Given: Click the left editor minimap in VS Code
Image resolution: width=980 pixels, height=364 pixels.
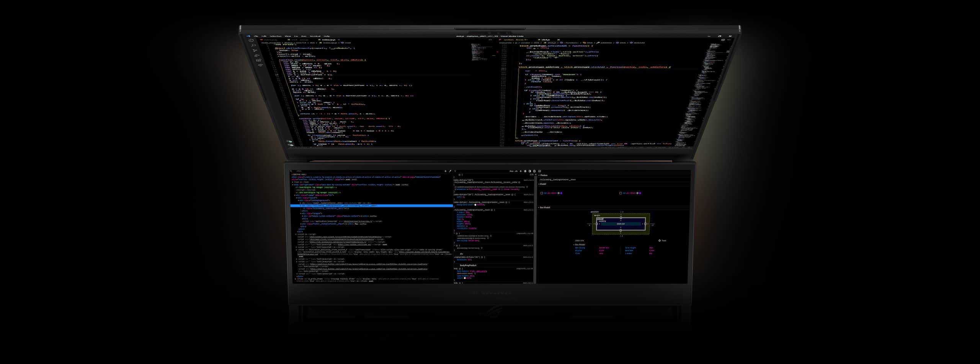Looking at the screenshot, I should pyautogui.click(x=481, y=52).
